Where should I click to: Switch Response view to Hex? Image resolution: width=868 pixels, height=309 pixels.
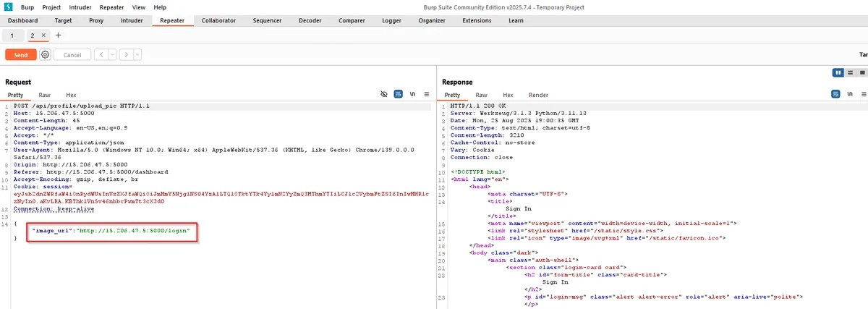point(508,95)
